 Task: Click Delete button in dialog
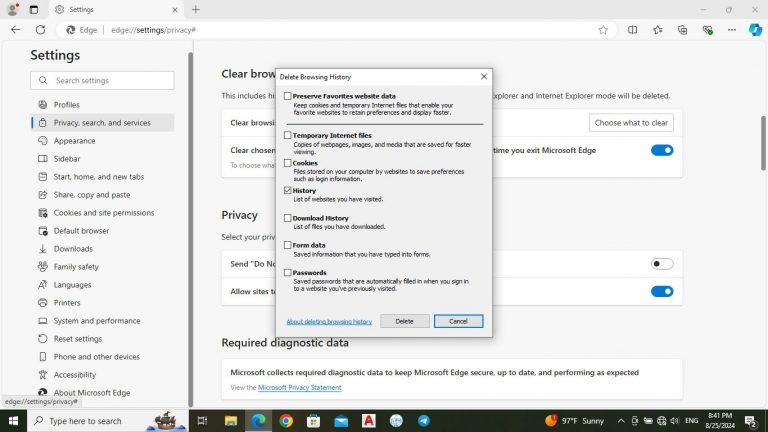405,321
